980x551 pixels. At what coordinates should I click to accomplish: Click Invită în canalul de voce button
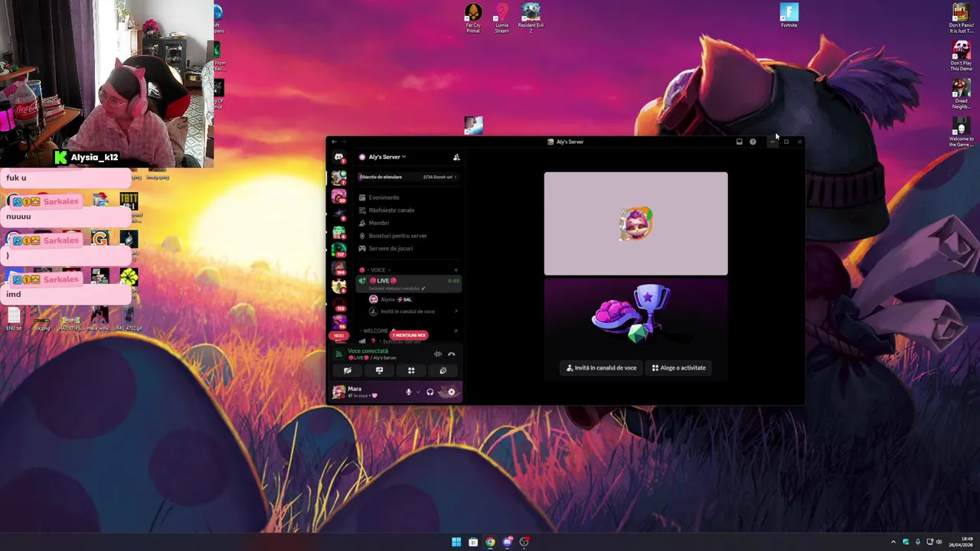pos(602,368)
